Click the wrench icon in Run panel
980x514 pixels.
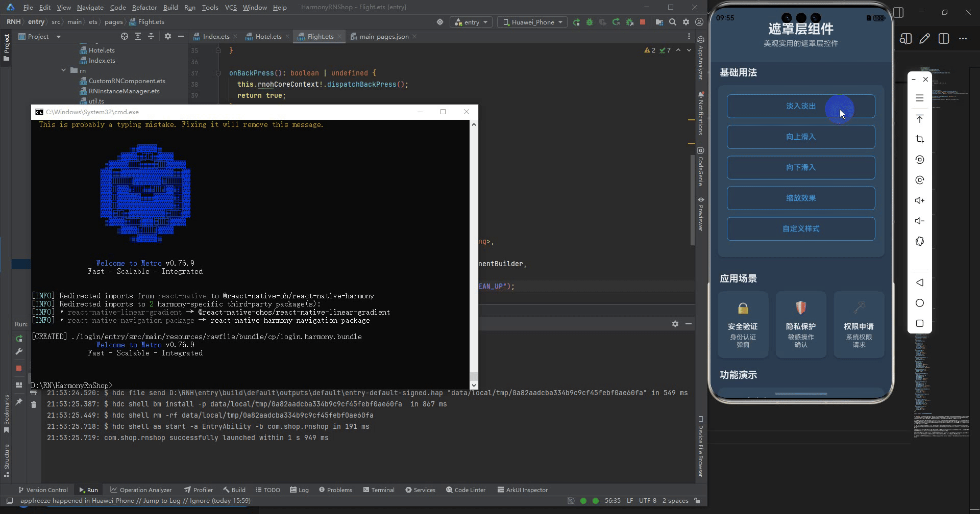(19, 351)
